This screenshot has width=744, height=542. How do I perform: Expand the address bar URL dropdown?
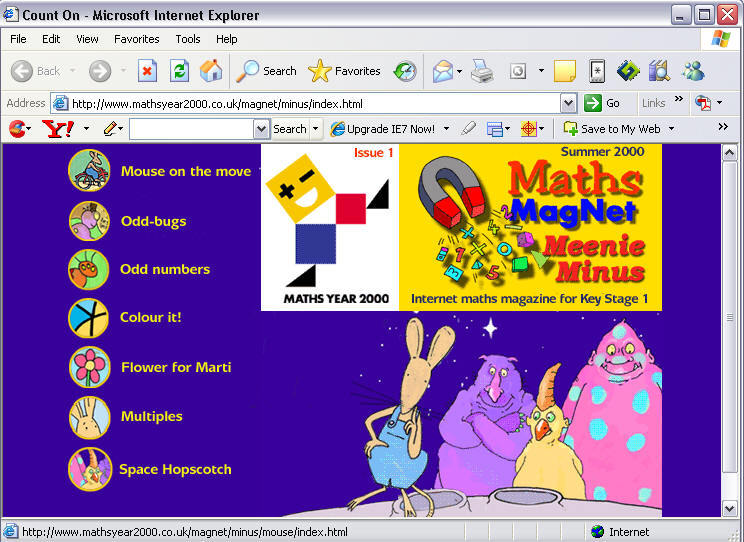click(568, 103)
